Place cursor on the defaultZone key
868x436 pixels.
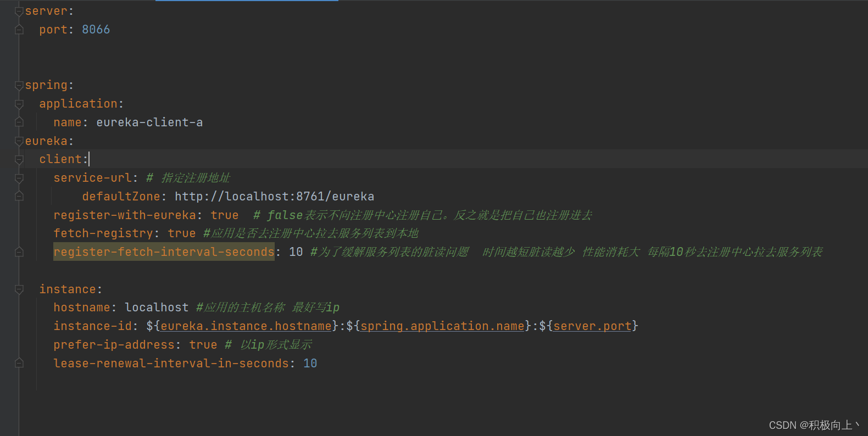point(121,197)
